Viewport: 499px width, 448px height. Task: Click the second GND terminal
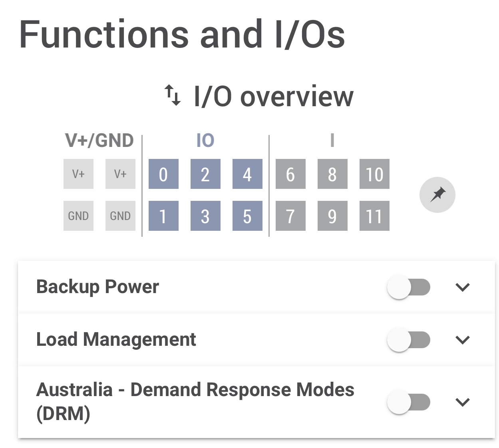click(120, 216)
